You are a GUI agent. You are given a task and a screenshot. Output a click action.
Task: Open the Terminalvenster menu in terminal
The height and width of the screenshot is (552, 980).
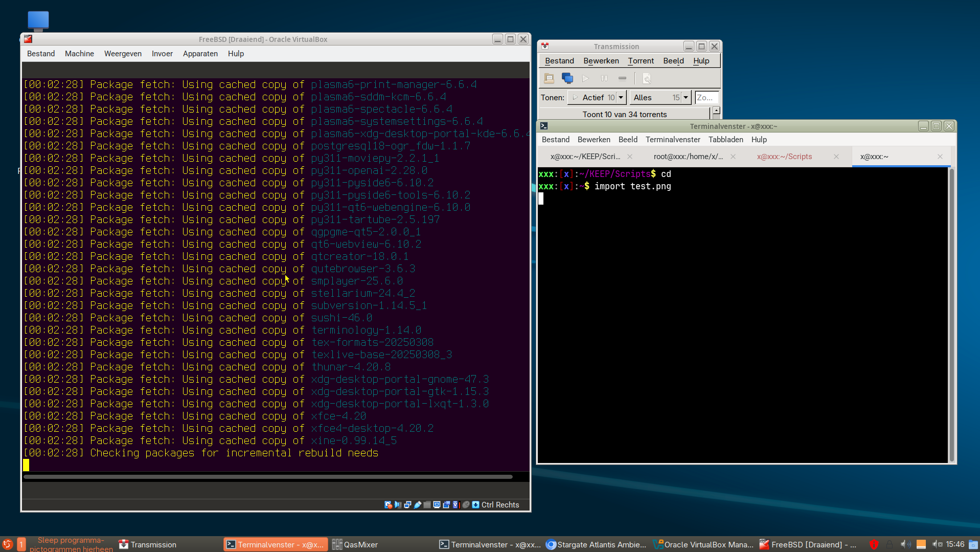pyautogui.click(x=673, y=139)
